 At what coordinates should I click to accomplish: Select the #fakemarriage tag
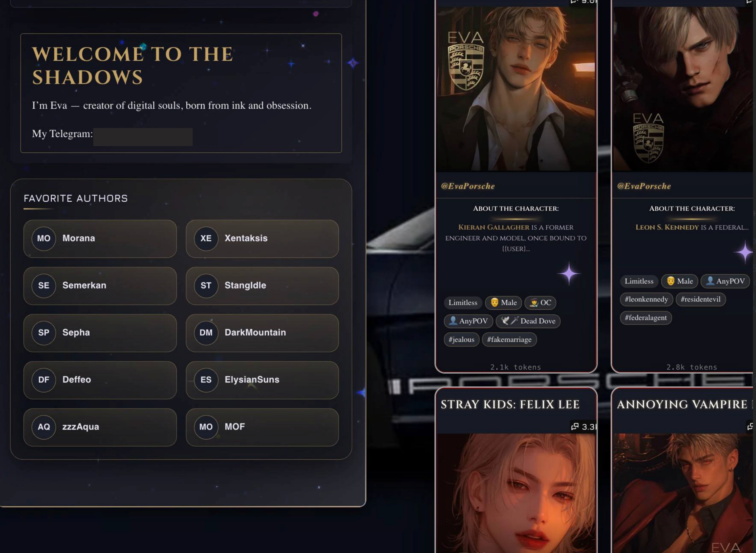tap(509, 339)
